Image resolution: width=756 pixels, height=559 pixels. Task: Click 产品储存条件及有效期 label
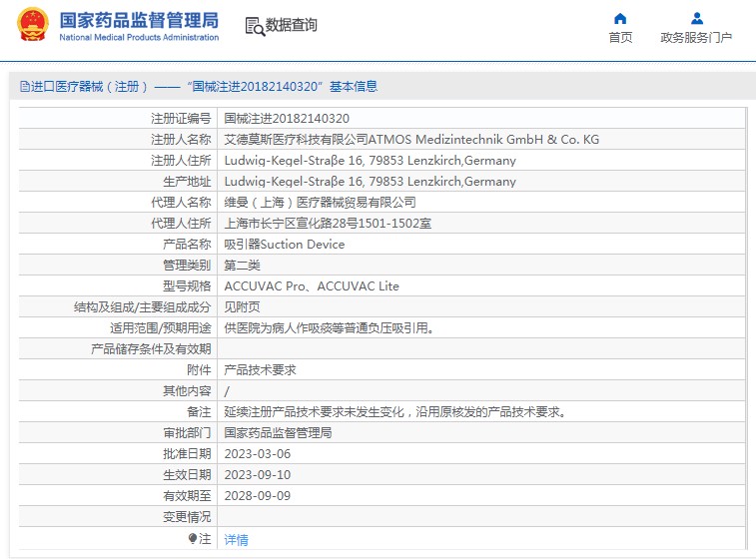tap(151, 349)
